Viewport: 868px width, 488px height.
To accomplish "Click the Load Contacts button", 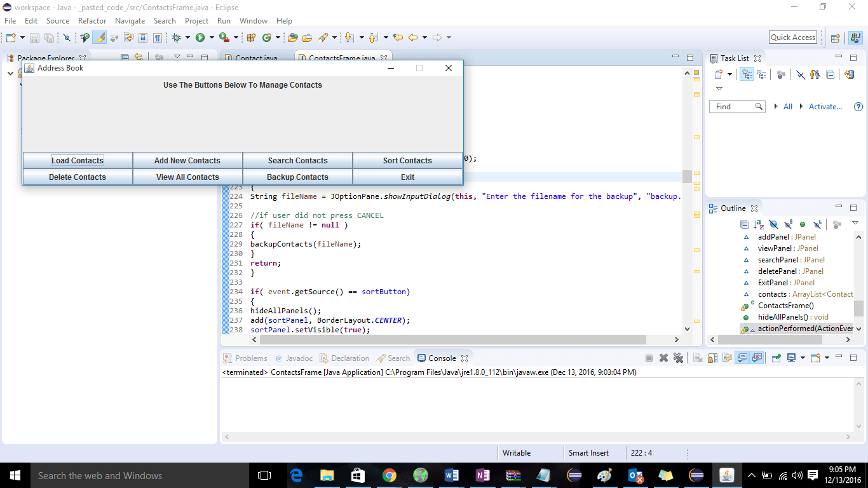I will pyautogui.click(x=78, y=161).
